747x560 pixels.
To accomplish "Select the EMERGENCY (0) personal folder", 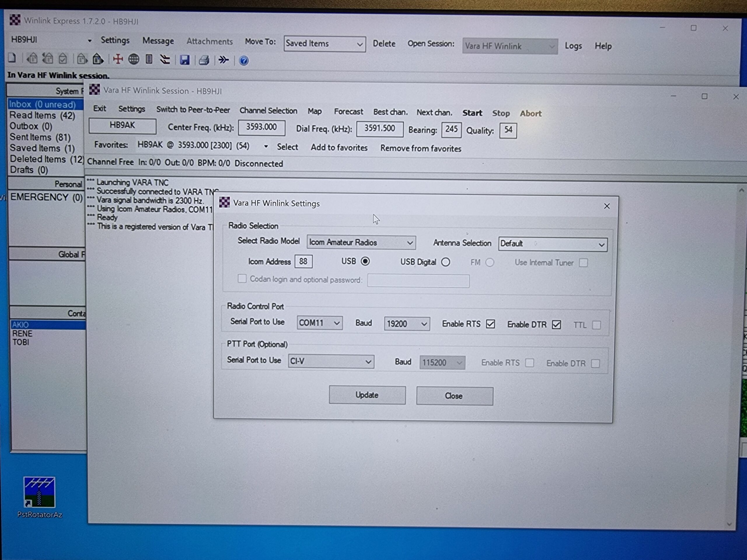I will (x=47, y=197).
